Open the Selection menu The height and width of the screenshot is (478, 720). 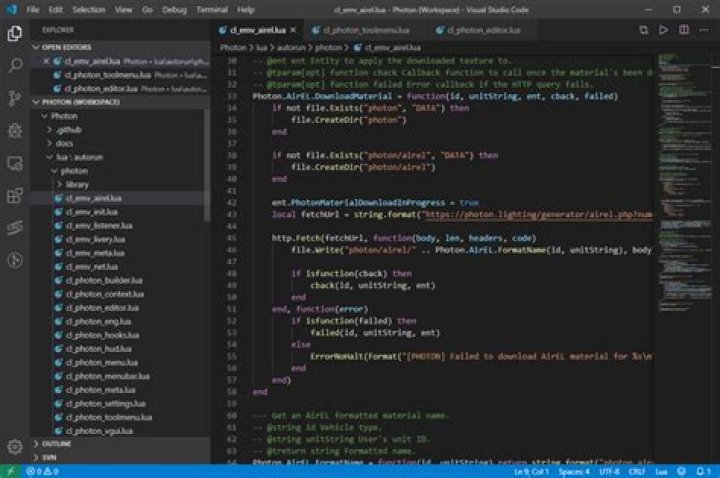89,10
